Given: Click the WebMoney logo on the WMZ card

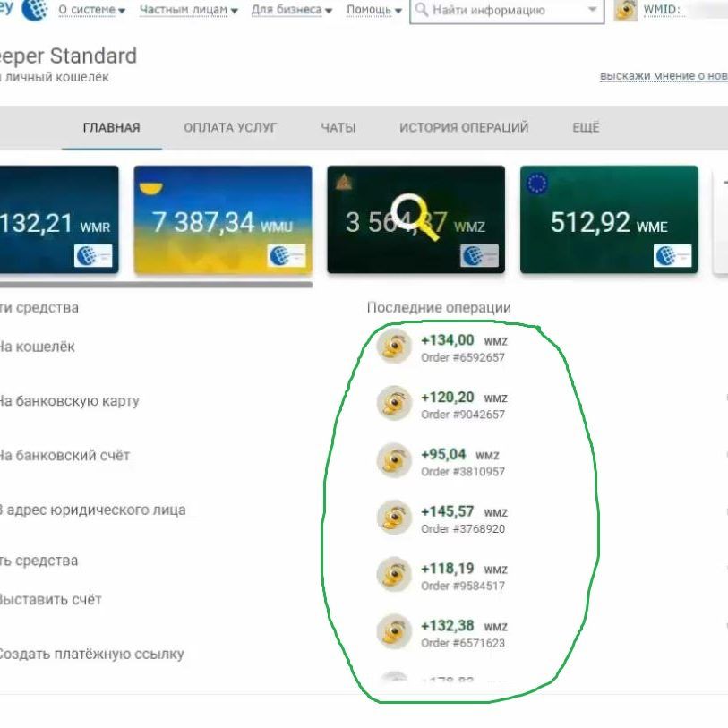Looking at the screenshot, I should [479, 255].
